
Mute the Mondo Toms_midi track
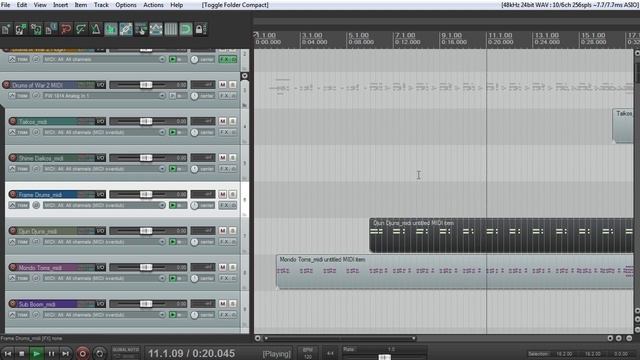pyautogui.click(x=222, y=267)
